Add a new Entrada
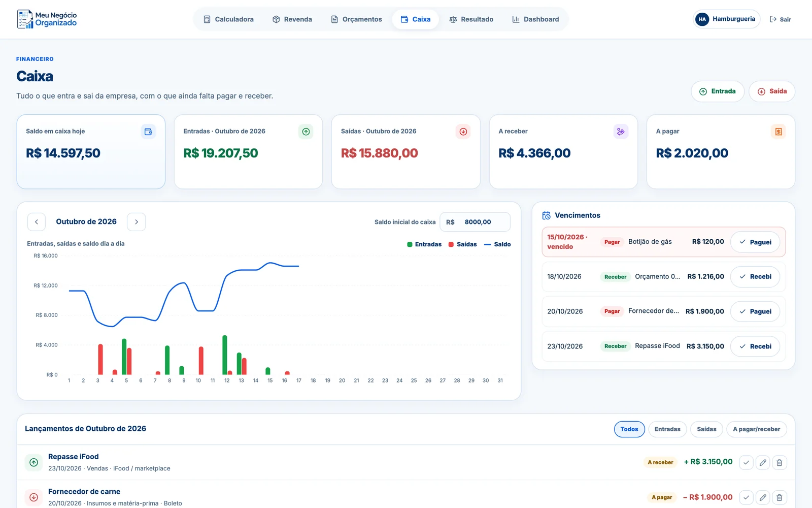Viewport: 812px width, 508px height. tap(718, 91)
